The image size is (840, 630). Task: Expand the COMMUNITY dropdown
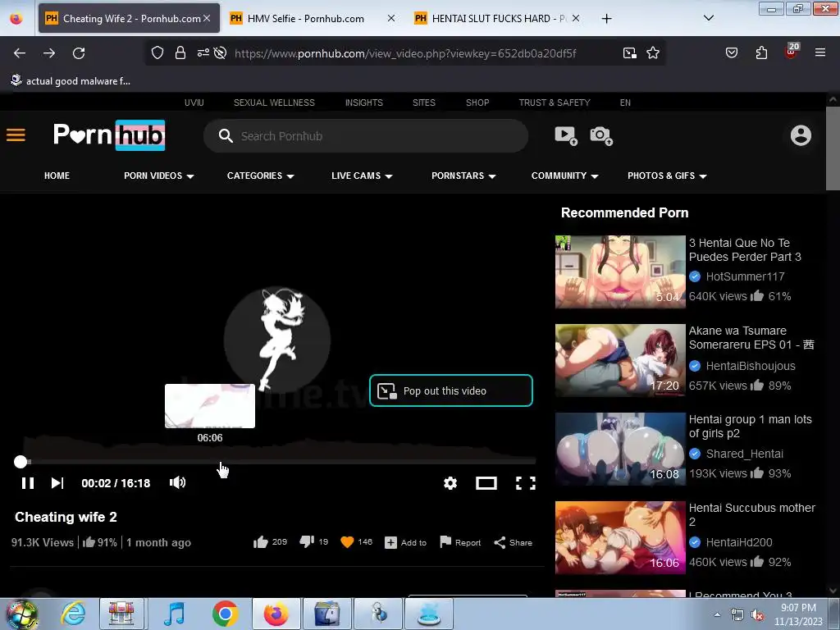pos(564,176)
